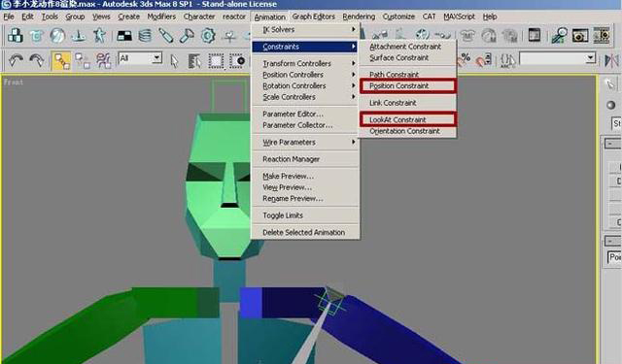Click the hammer toolbar icon
The image size is (622, 364).
pyautogui.click(x=187, y=36)
